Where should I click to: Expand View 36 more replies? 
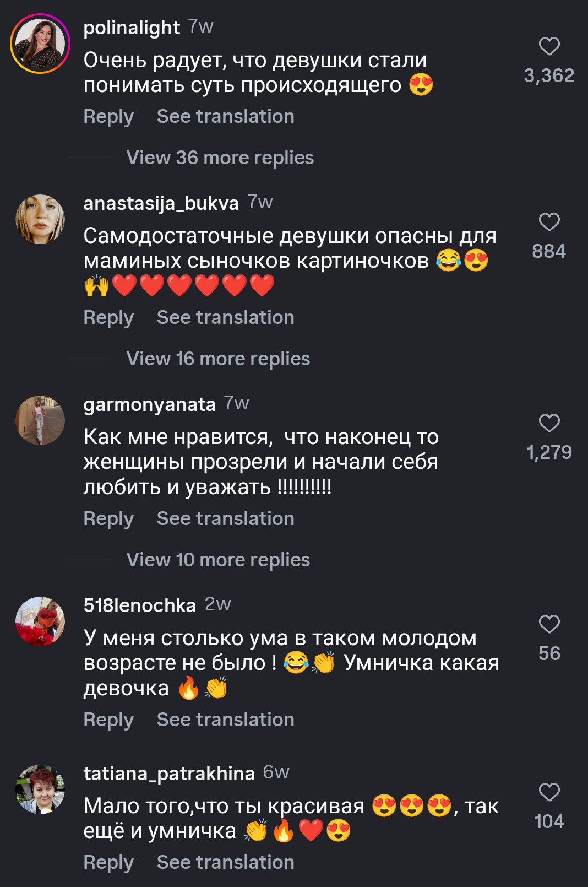(x=220, y=158)
